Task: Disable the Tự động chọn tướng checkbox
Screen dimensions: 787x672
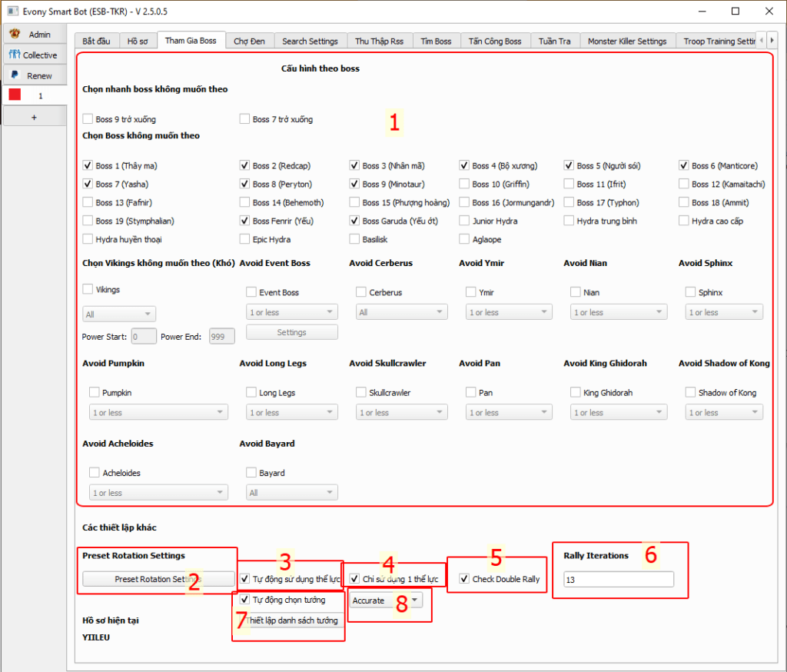Action: click(244, 600)
